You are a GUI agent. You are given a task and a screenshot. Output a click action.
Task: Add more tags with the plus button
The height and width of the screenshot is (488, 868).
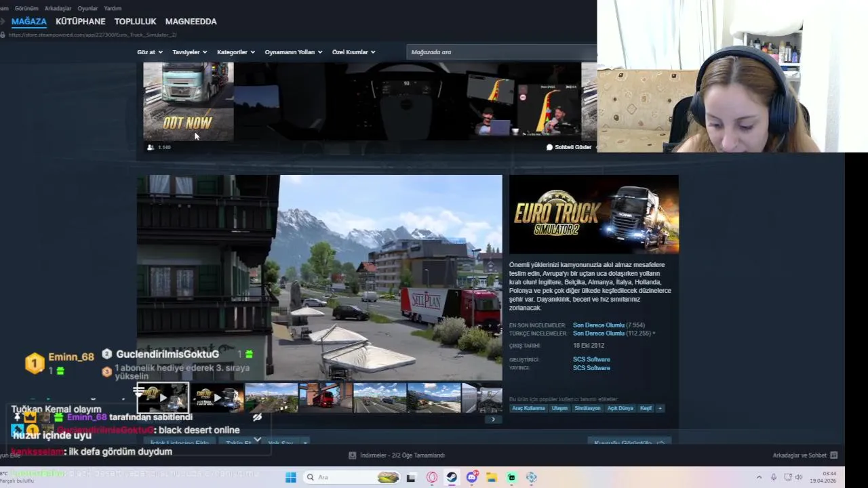(660, 408)
